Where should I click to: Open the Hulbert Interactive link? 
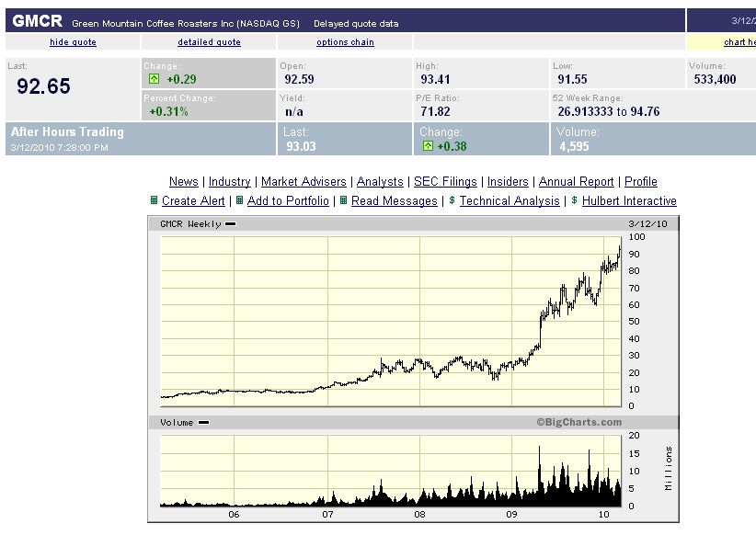tap(629, 201)
